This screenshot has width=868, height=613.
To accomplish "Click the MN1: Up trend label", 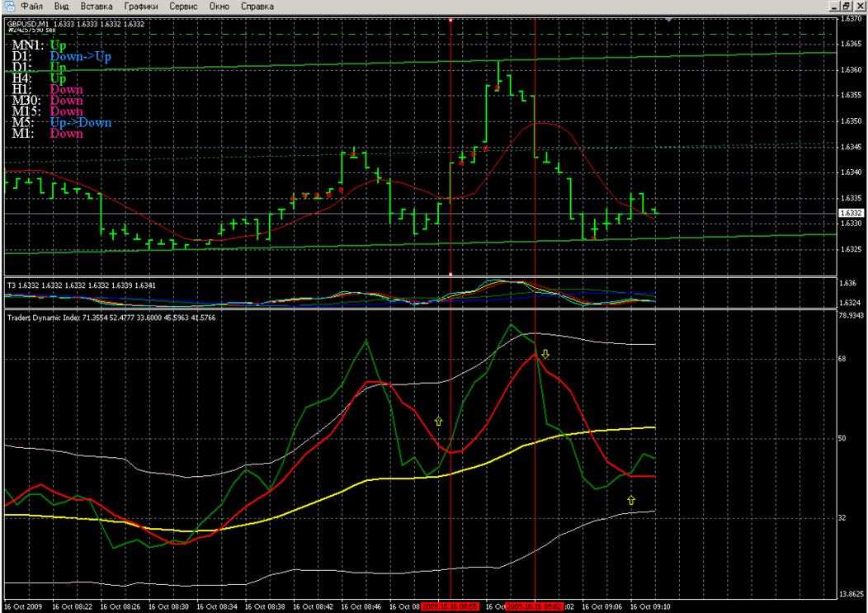I will (39, 45).
